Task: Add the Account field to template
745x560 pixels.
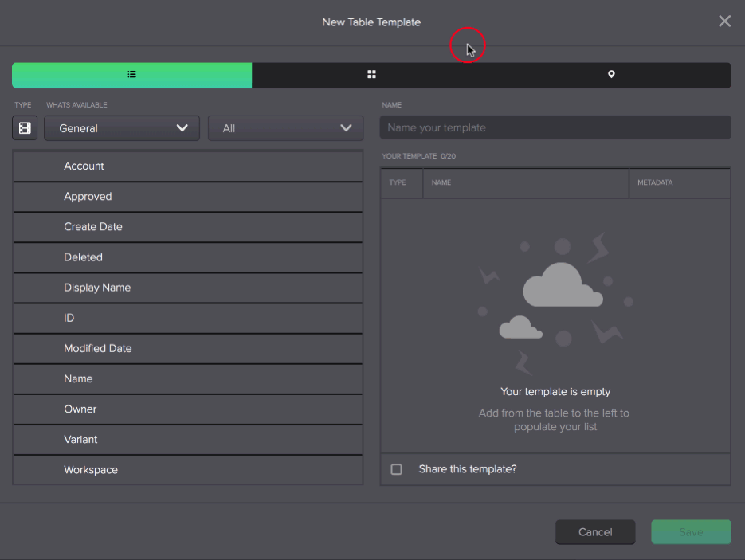Action: (188, 166)
